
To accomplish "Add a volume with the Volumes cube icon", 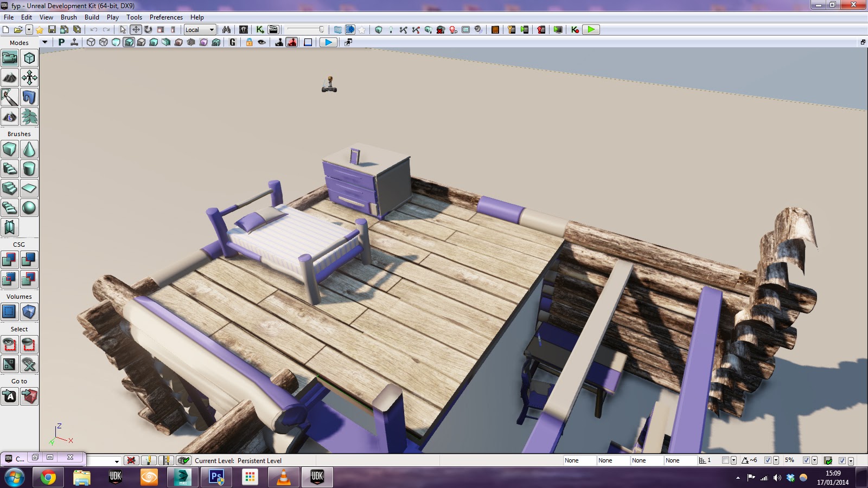I will coord(29,312).
